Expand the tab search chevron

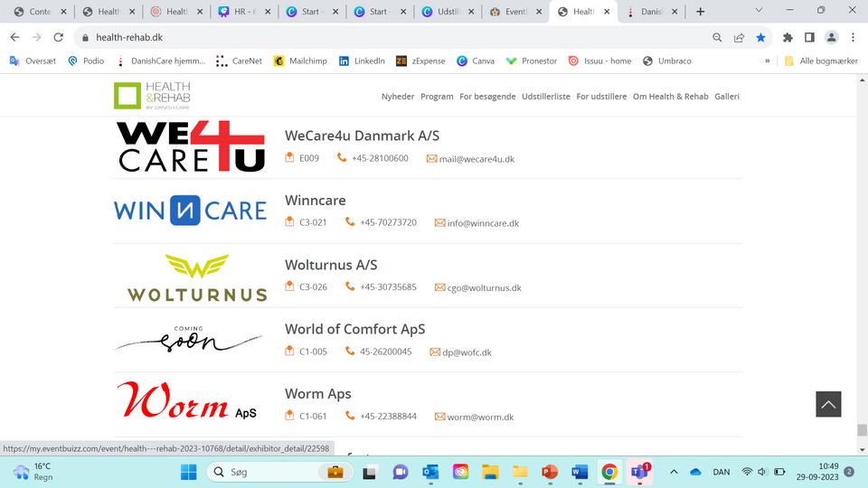tap(759, 10)
